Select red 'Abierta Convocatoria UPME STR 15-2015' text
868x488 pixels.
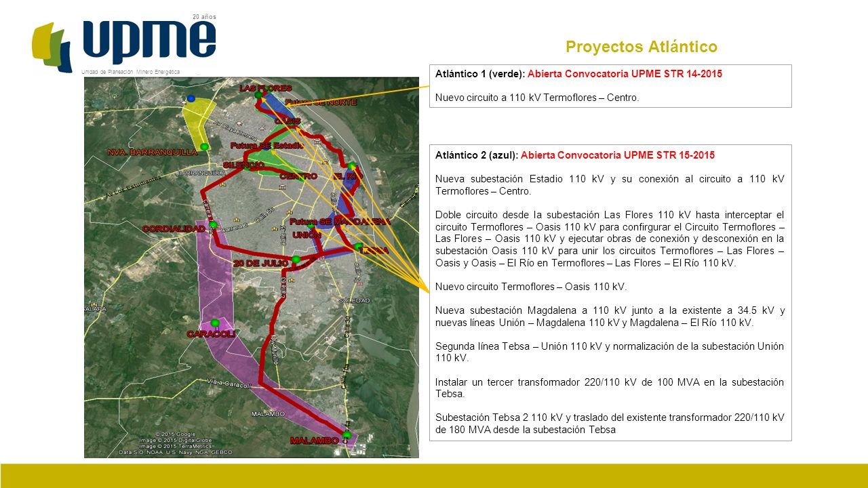click(x=618, y=155)
